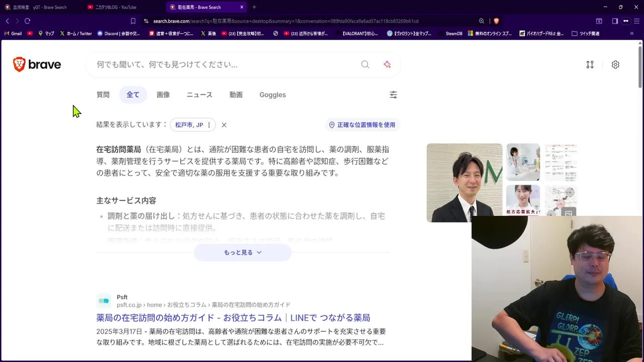The width and height of the screenshot is (644, 362).
Task: Click the zoom magnifier in address bar
Action: click(481, 21)
